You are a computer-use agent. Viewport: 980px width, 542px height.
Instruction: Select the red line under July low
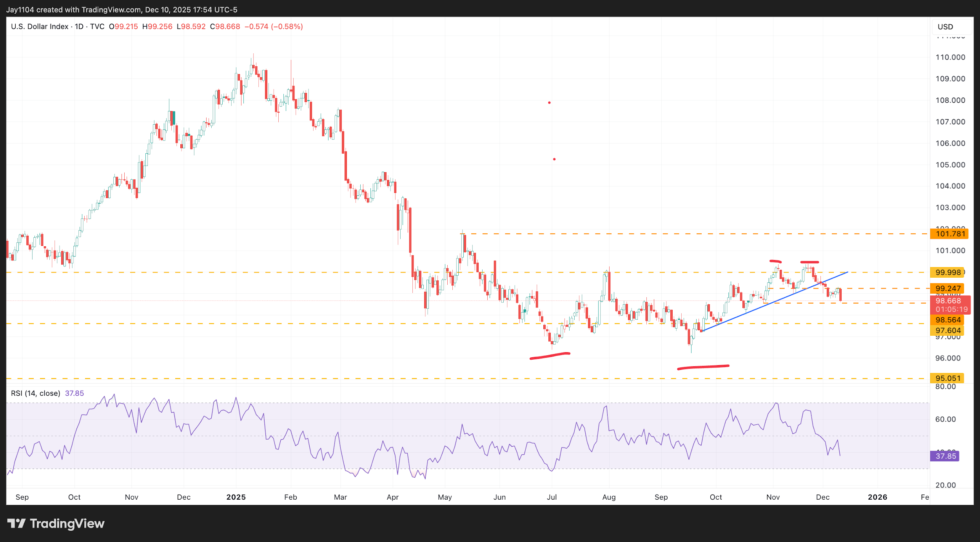click(550, 356)
